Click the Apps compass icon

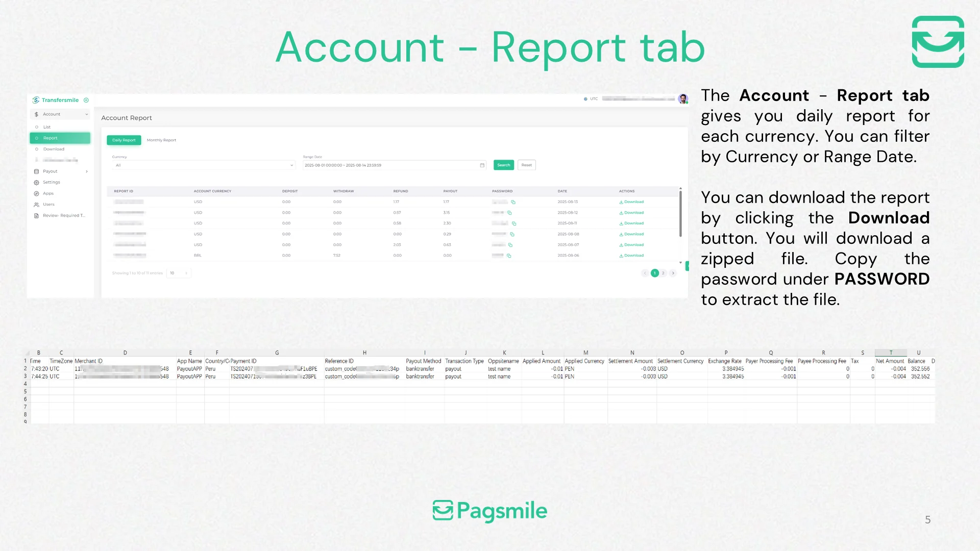(x=36, y=193)
